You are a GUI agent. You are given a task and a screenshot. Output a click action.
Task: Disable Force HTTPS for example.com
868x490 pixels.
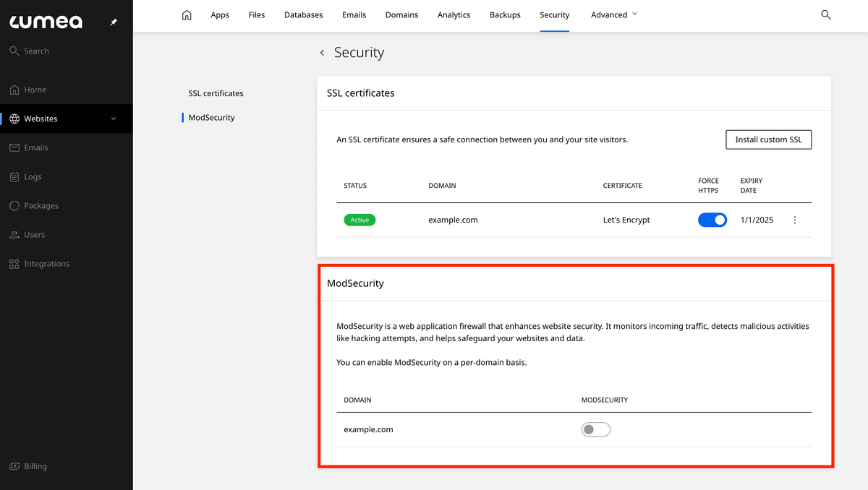pos(712,220)
